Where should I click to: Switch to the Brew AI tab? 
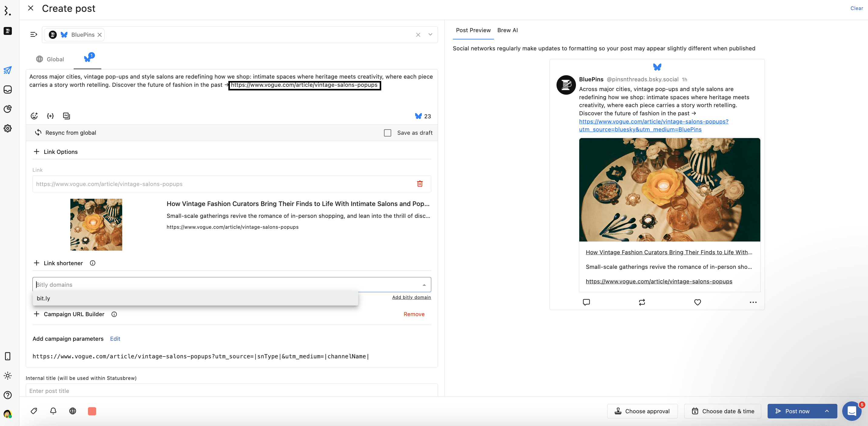[507, 30]
